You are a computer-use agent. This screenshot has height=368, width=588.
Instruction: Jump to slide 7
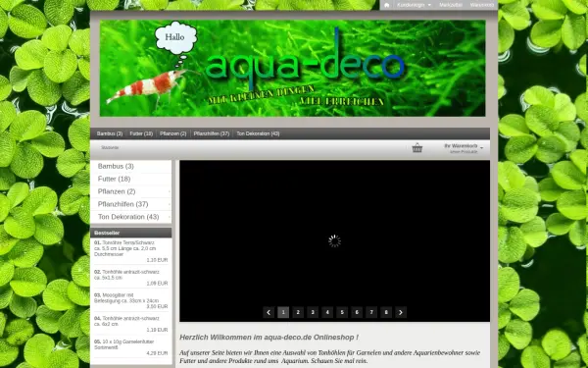(371, 312)
